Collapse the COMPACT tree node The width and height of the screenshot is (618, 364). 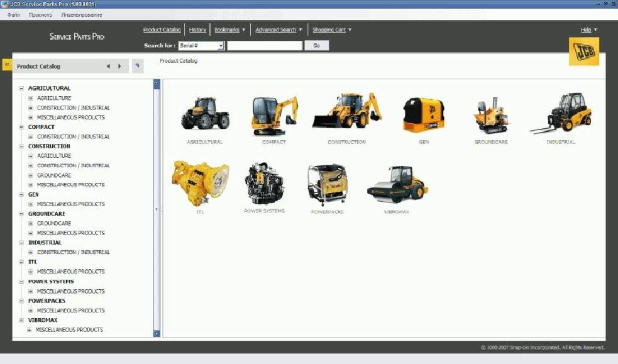pos(21,127)
